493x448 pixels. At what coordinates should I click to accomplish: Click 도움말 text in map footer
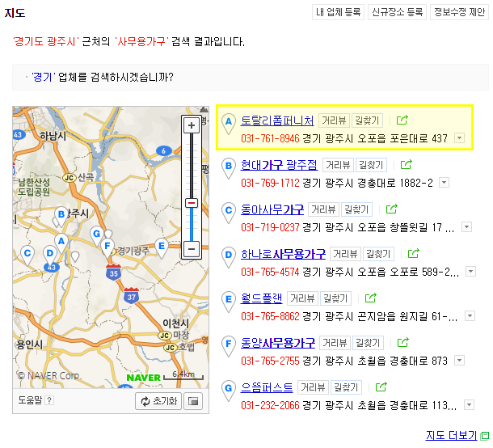30,400
